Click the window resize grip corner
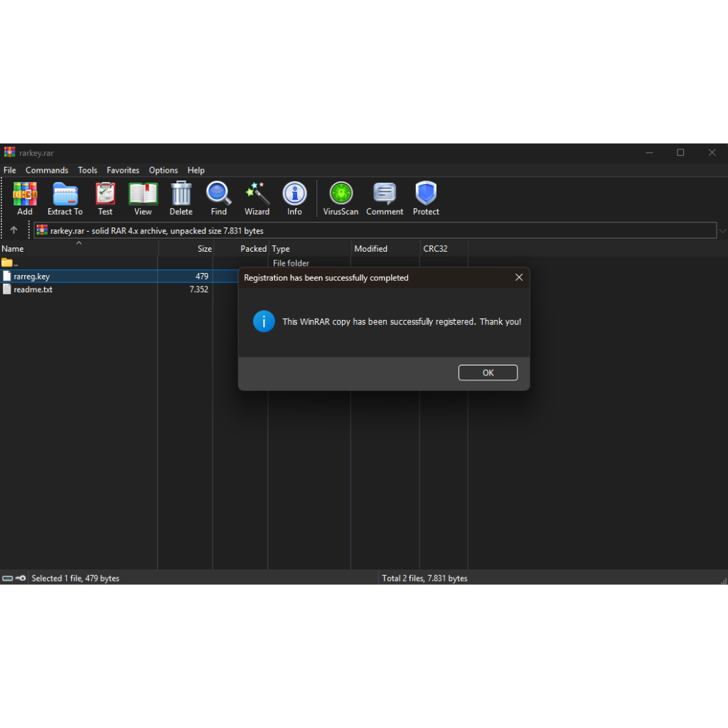Screen dimensions: 728x728 pyautogui.click(x=724, y=581)
